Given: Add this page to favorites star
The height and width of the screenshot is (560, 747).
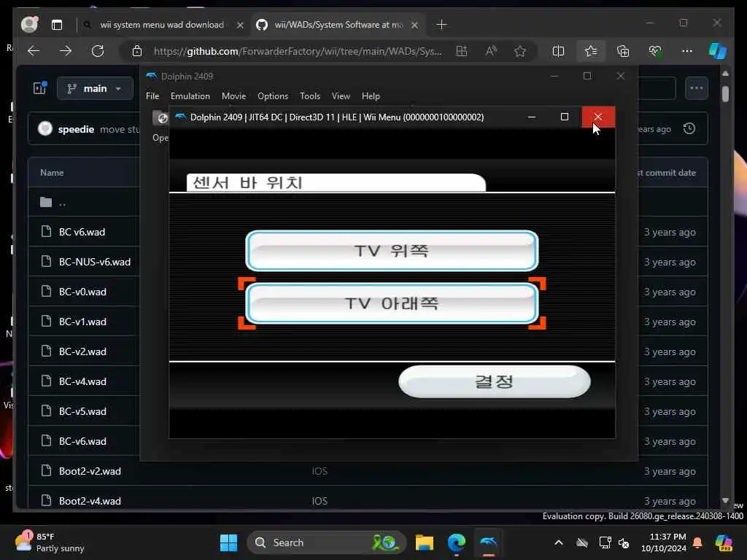Looking at the screenshot, I should pos(520,51).
